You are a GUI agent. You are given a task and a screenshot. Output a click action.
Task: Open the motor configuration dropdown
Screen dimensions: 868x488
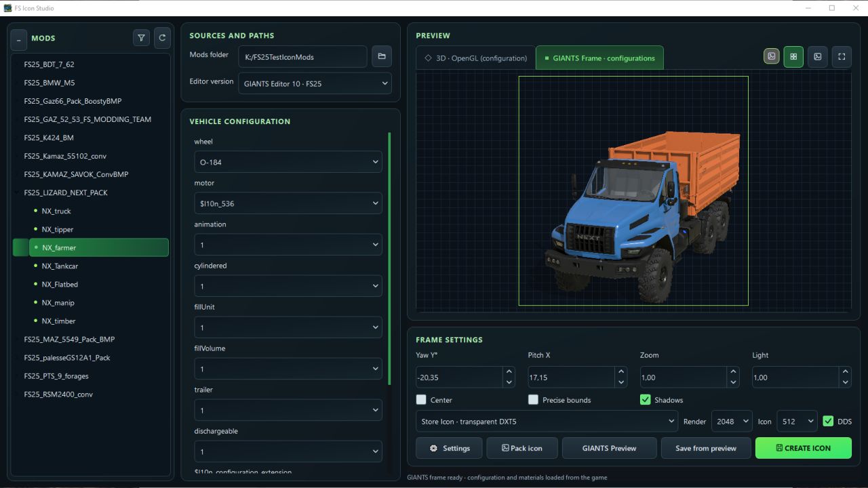coord(288,203)
